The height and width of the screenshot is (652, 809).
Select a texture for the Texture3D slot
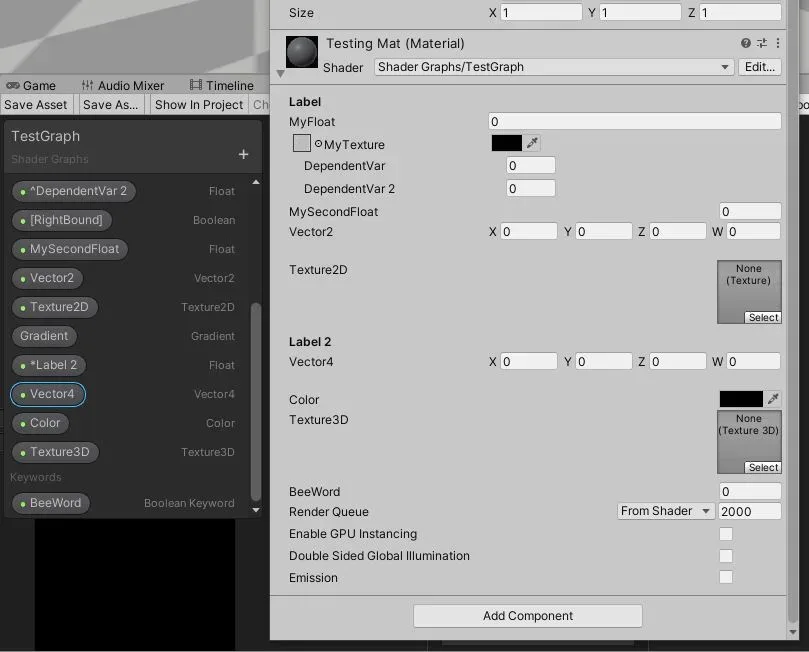763,467
